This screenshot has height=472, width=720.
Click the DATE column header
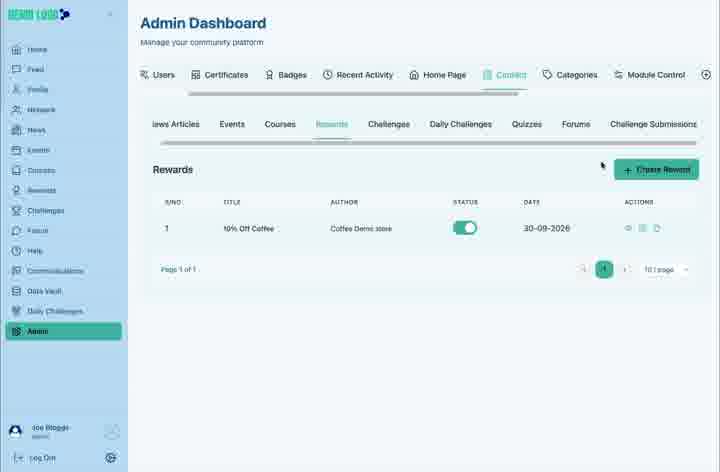coord(531,202)
